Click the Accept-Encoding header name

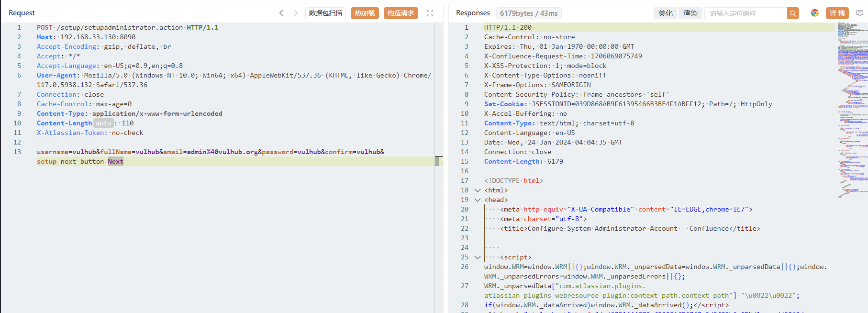(x=67, y=46)
